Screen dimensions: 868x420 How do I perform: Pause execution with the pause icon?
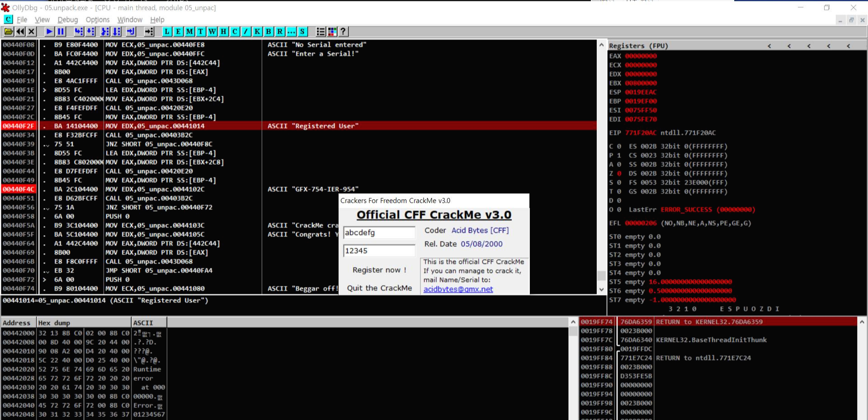click(61, 32)
